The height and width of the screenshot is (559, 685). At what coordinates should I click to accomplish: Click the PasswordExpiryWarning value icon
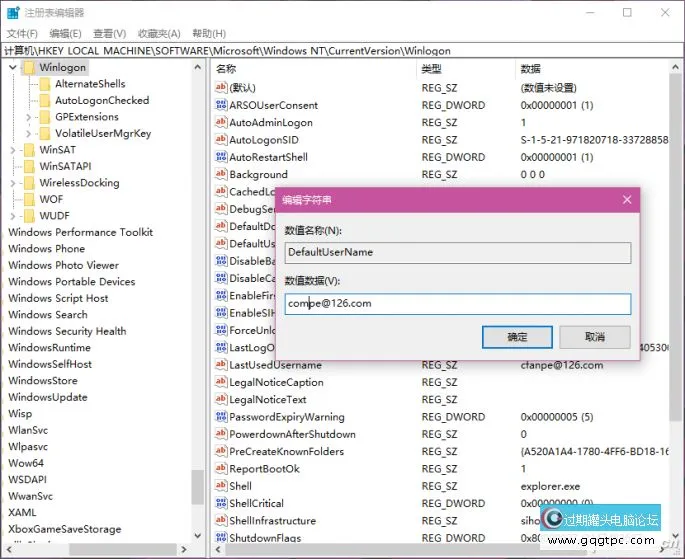click(221, 417)
